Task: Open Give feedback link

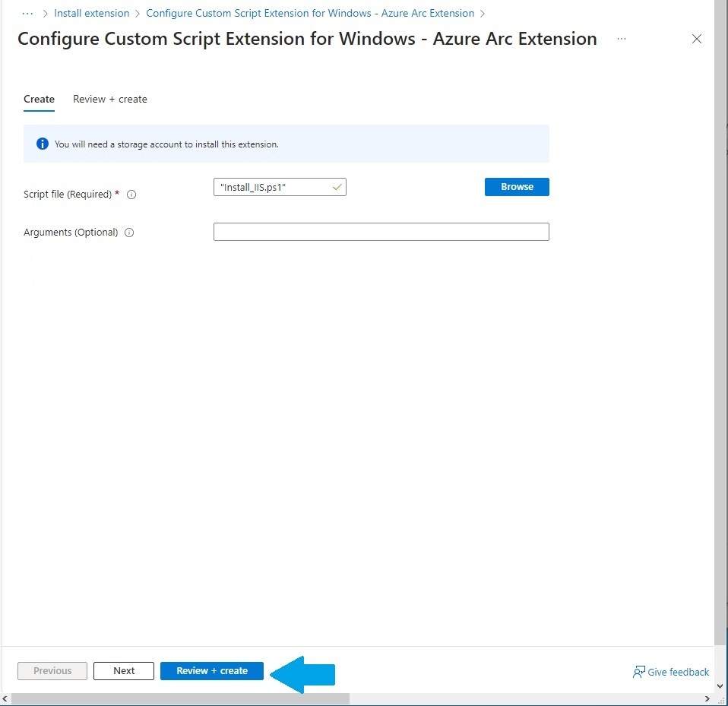Action: click(670, 672)
